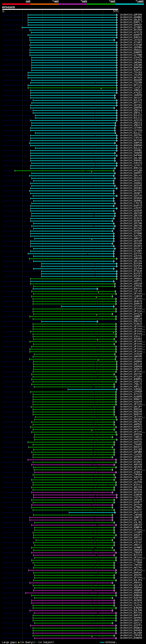Click the cyan ~100% legend segment

click(130, 4)
